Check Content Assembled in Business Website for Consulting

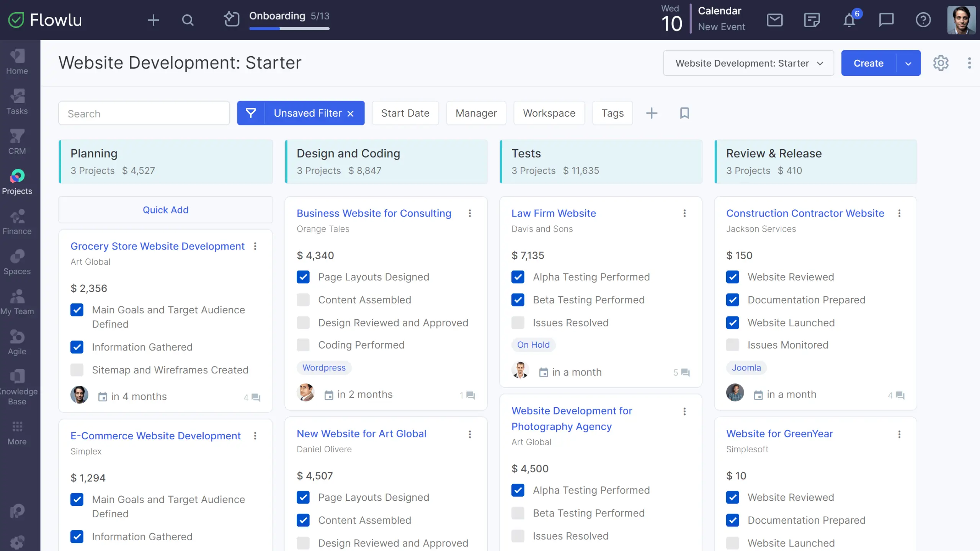(303, 300)
